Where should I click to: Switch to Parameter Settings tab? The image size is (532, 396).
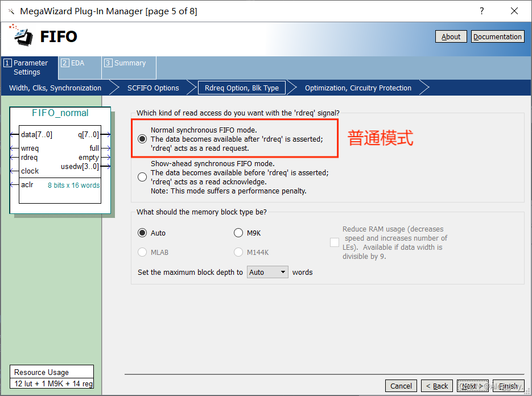click(x=30, y=68)
